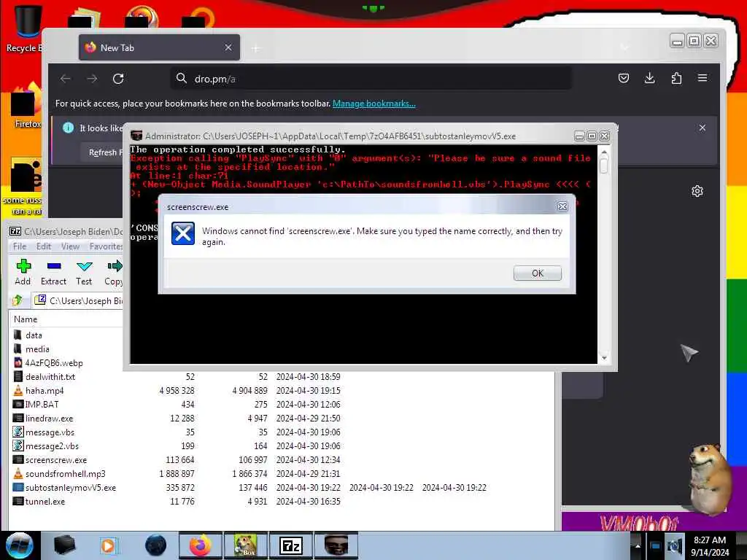Click the Refresh Firefox button
Viewport: 747px width, 560px height.
click(102, 152)
